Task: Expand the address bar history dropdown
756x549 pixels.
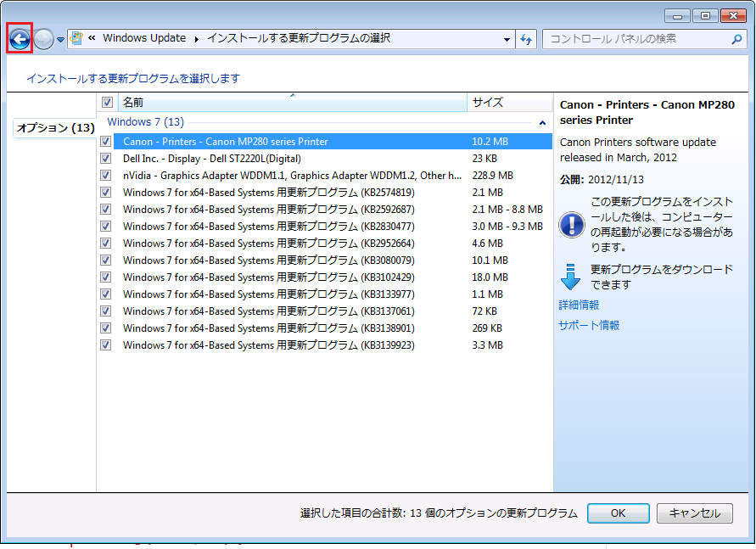Action: click(507, 39)
